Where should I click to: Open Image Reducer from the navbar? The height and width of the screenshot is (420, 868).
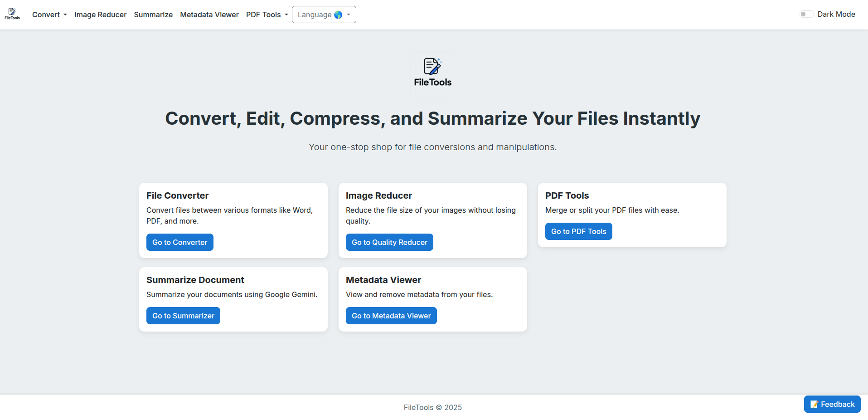(x=100, y=15)
